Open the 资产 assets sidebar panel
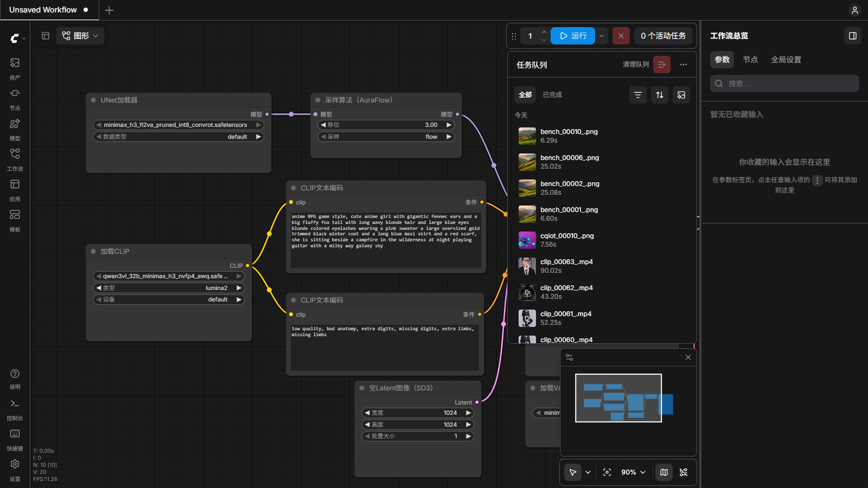This screenshot has height=488, width=868. click(x=15, y=68)
